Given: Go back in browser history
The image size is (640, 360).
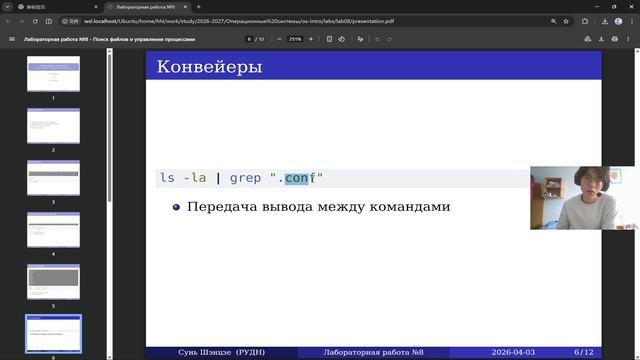Looking at the screenshot, I should 8,21.
